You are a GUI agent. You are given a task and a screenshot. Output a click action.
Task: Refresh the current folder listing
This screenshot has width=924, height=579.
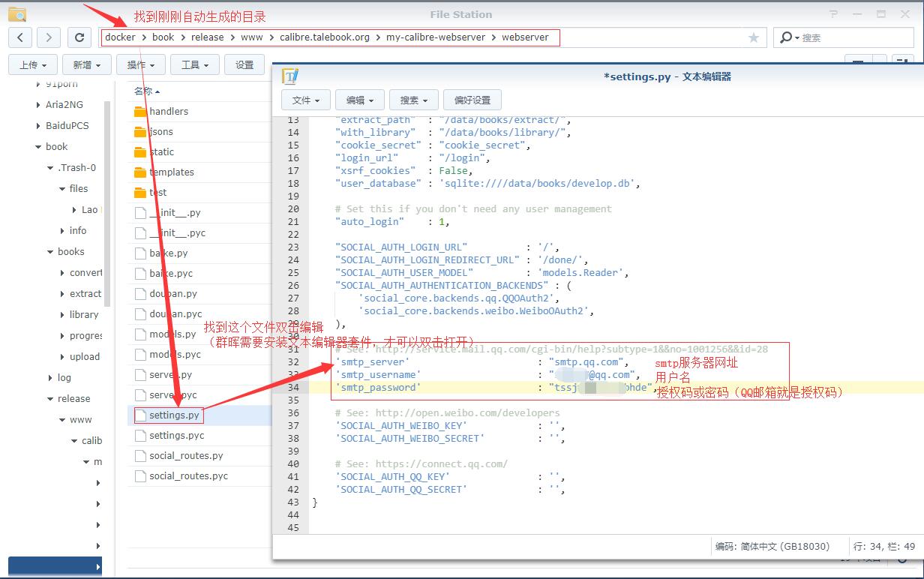[79, 37]
